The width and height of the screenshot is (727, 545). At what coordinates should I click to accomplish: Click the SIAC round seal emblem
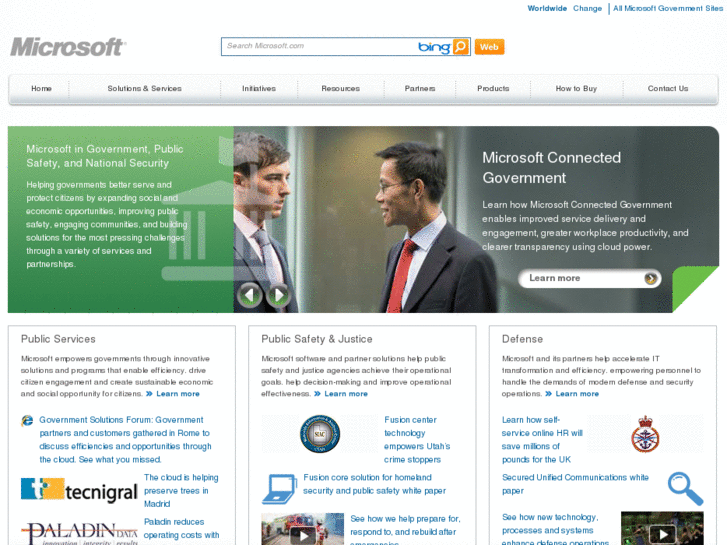click(320, 434)
